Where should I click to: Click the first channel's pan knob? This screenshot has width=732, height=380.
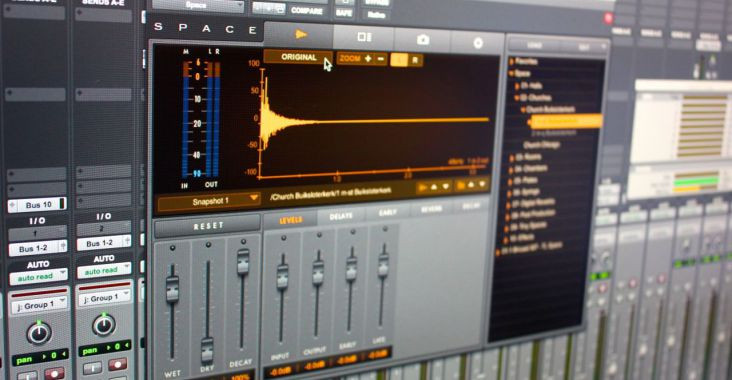coord(39,333)
